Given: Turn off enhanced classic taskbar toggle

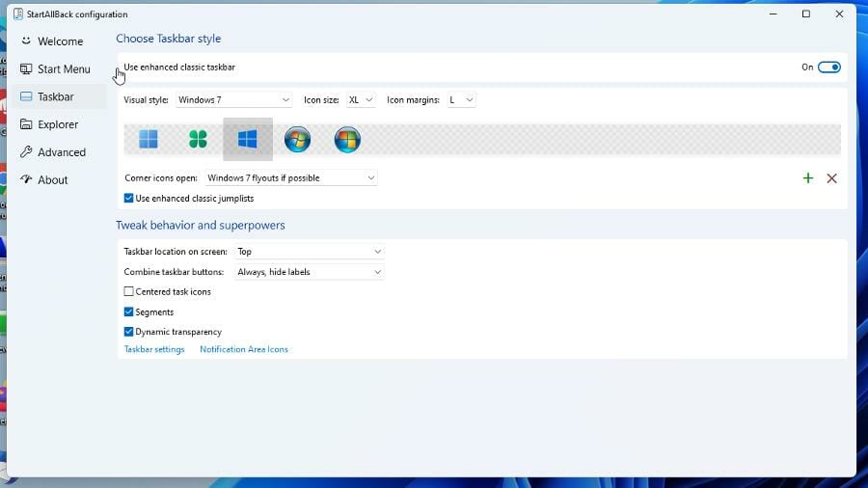Looking at the screenshot, I should point(828,68).
